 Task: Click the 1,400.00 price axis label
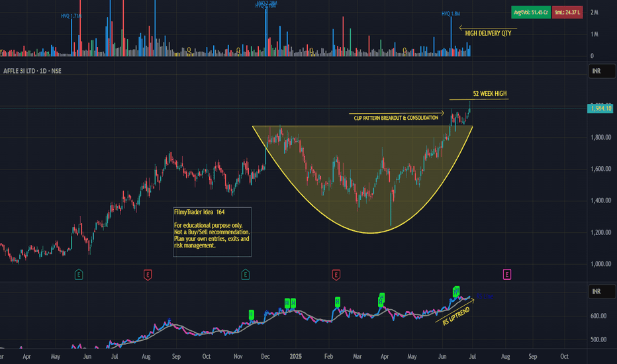[601, 201]
